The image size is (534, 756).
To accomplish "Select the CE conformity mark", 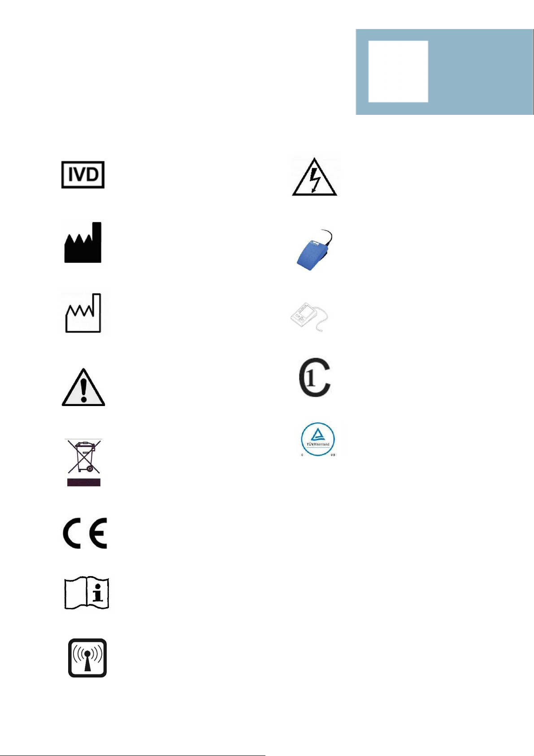I will pyautogui.click(x=85, y=533).
